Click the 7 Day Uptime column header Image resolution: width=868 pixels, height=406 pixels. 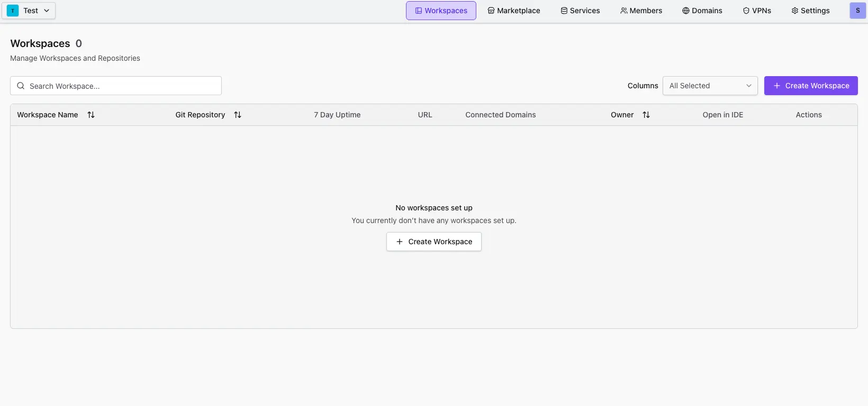coord(337,115)
